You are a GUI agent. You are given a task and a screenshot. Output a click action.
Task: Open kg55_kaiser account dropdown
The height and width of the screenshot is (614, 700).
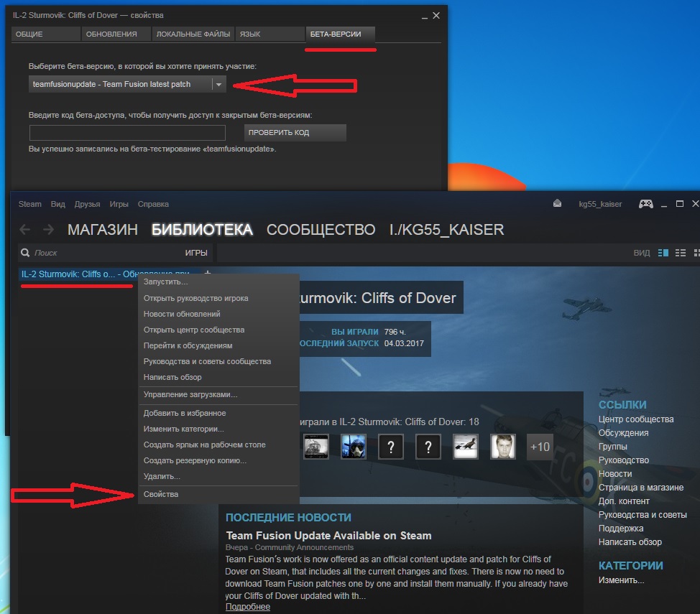coord(600,204)
